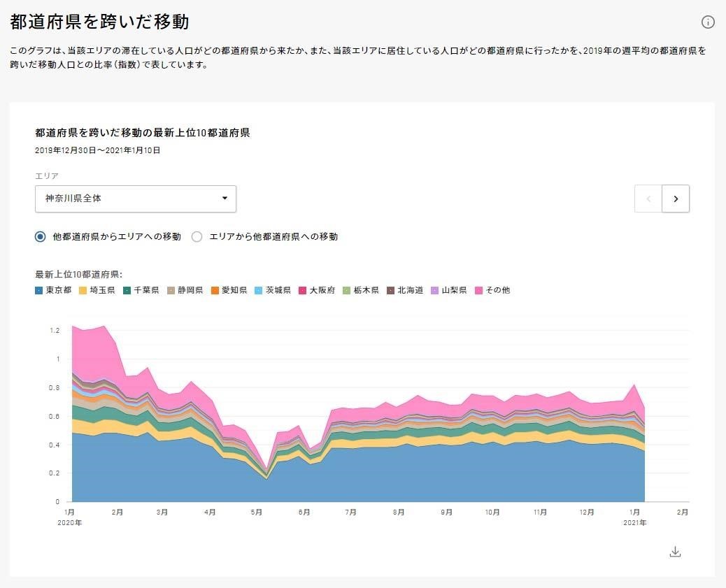This screenshot has width=726, height=588.
Task: Click the 栃木県 legend item
Action: click(x=361, y=290)
